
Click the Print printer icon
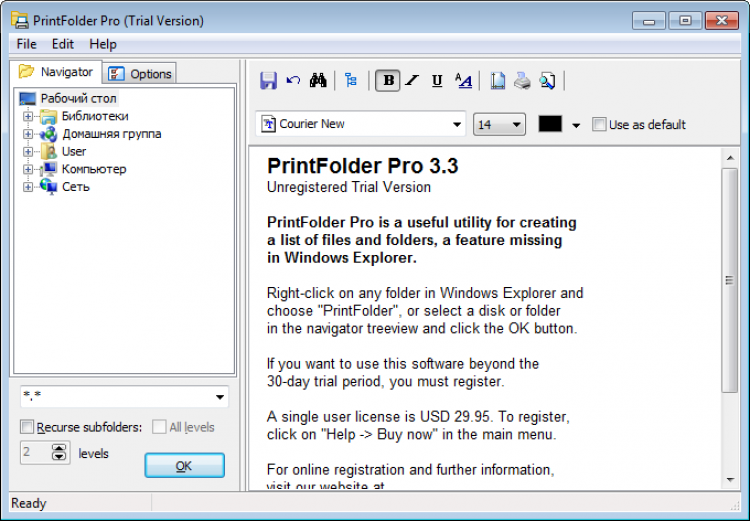[x=522, y=80]
